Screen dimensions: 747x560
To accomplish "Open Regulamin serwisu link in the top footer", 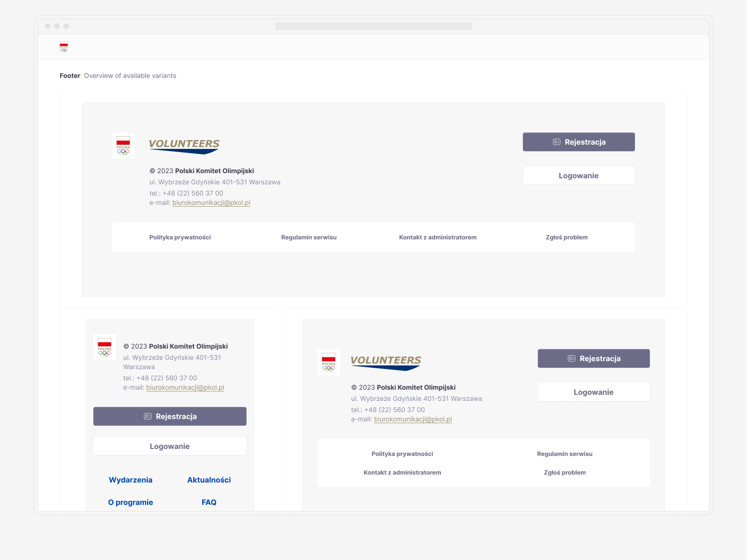I will (x=309, y=237).
